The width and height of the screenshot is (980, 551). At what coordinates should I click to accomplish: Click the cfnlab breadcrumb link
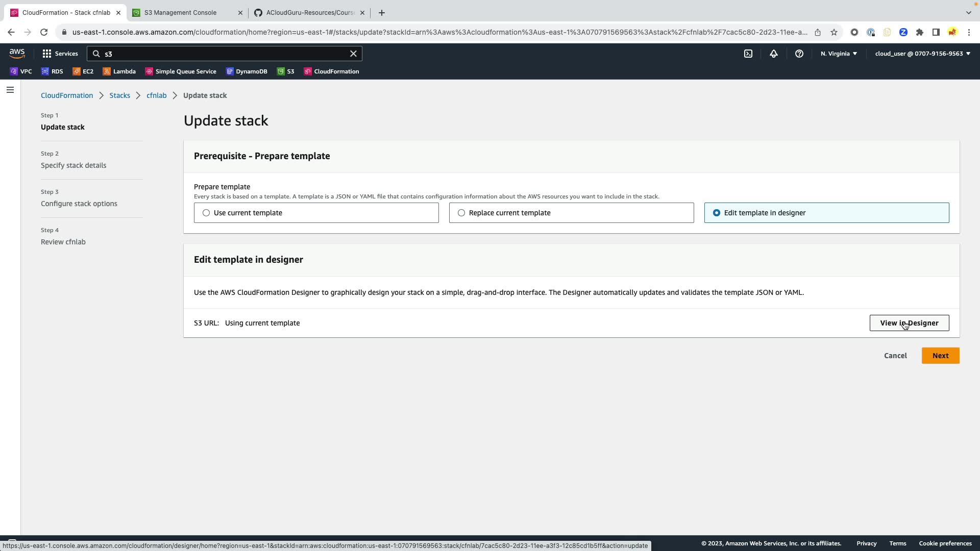[156, 95]
